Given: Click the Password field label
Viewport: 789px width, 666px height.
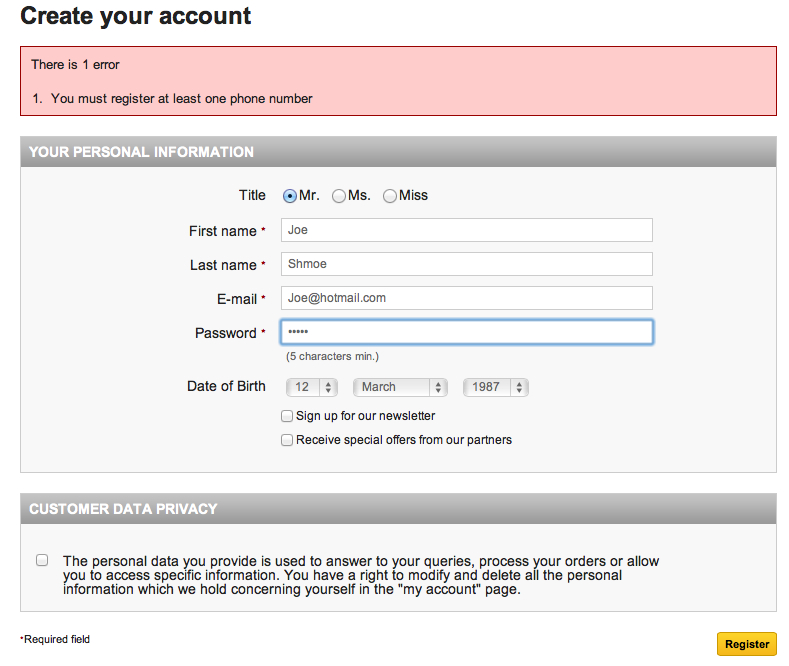Looking at the screenshot, I should (226, 333).
